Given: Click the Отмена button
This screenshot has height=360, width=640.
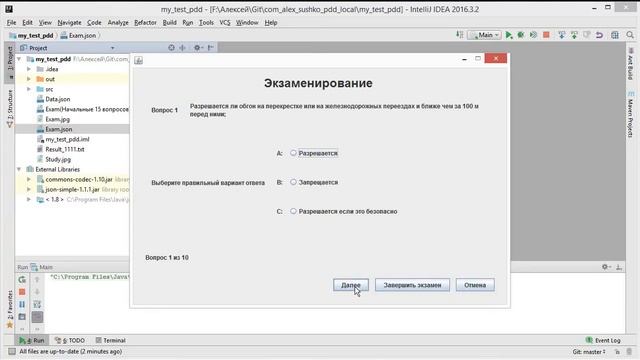Looking at the screenshot, I should [x=475, y=285].
